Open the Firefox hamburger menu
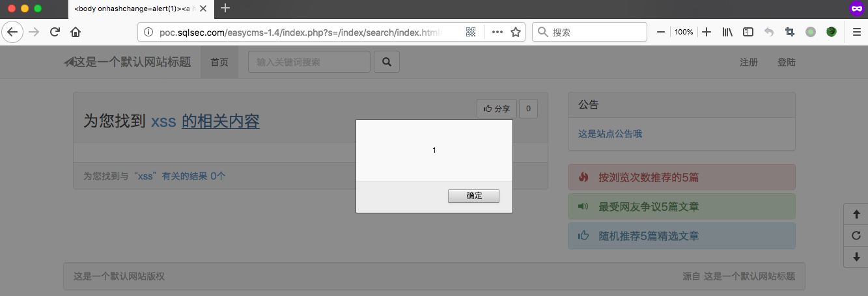Image resolution: width=868 pixels, height=296 pixels. (x=856, y=32)
